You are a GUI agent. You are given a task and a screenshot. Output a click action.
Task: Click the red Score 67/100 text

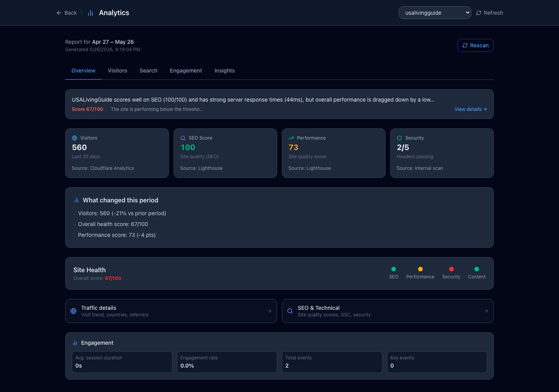pyautogui.click(x=87, y=109)
